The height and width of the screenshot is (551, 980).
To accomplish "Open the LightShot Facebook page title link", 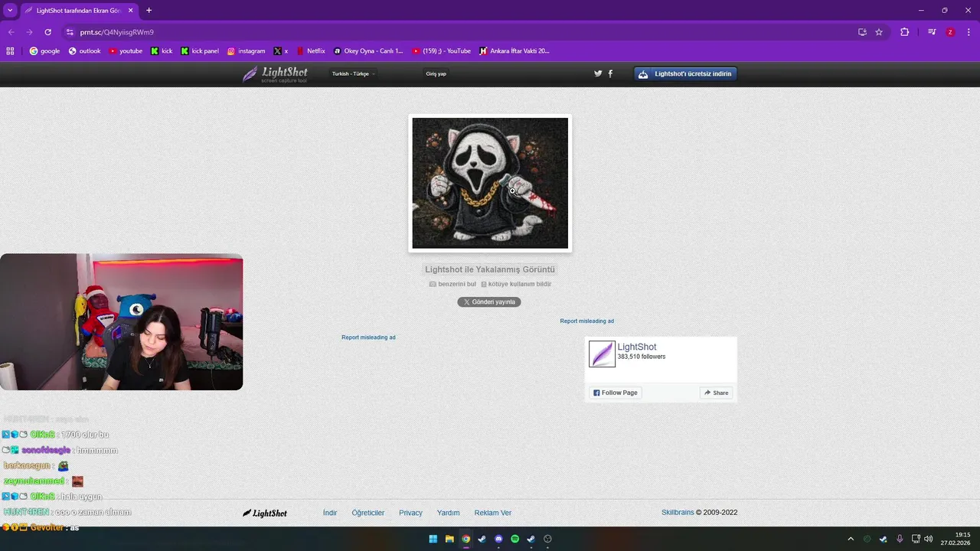I will pyautogui.click(x=637, y=347).
